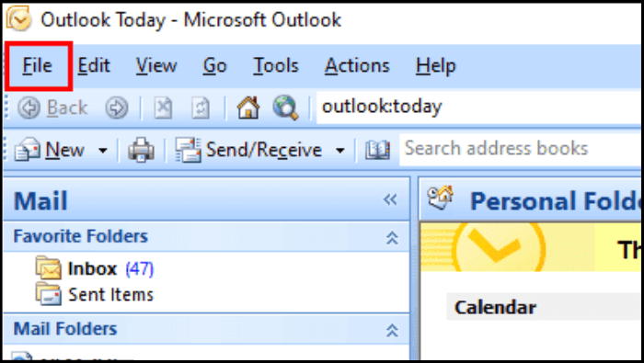Open the Address Book icon
The height and width of the screenshot is (363, 644).
coord(377,150)
